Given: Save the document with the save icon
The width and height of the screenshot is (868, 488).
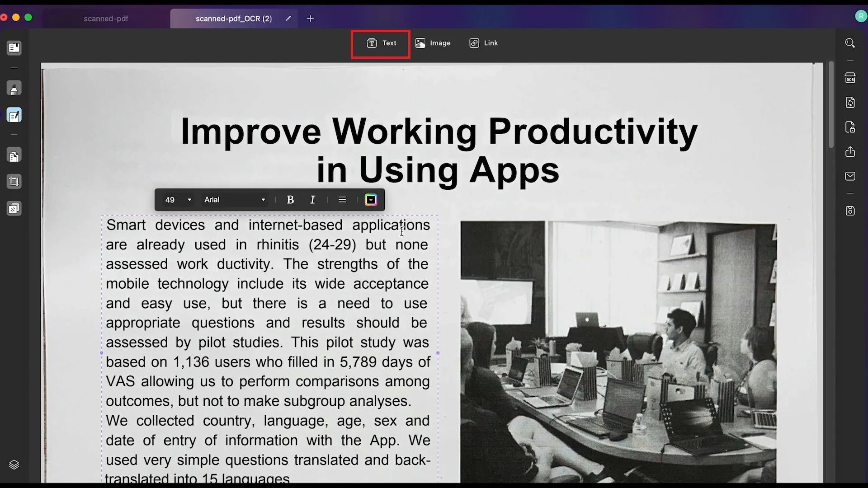Looking at the screenshot, I should [850, 211].
